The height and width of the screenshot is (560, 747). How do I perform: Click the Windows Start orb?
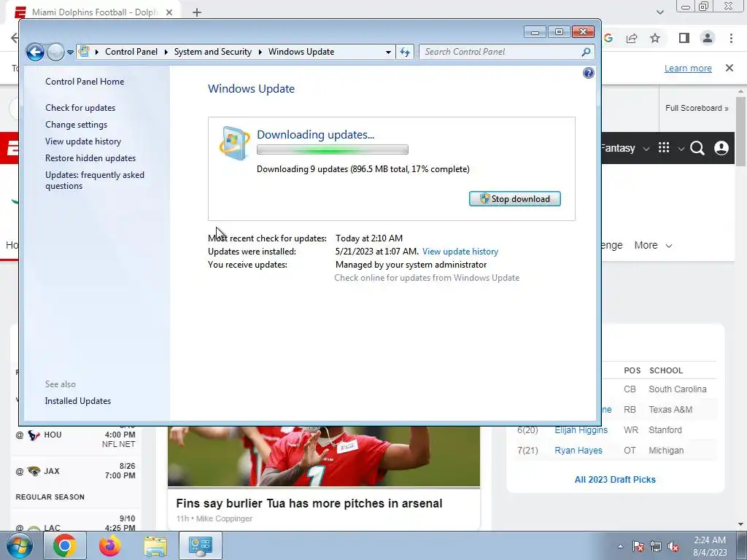tap(19, 545)
